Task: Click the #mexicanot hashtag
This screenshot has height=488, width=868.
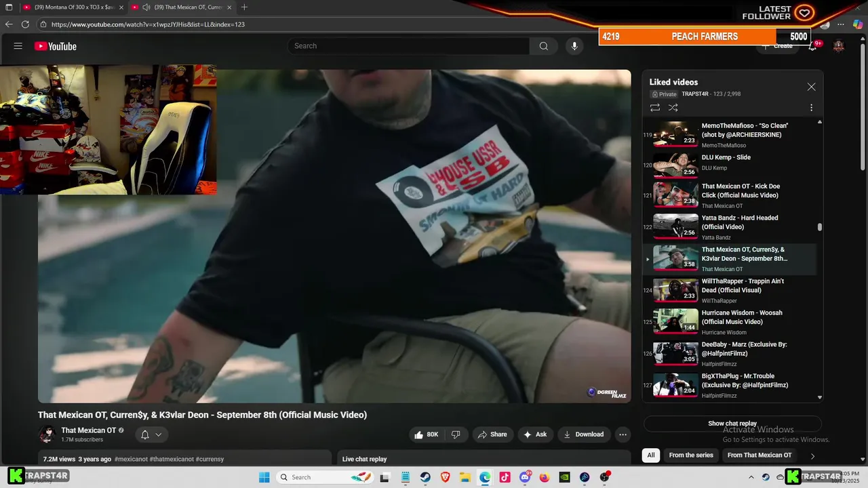Action: (x=131, y=460)
